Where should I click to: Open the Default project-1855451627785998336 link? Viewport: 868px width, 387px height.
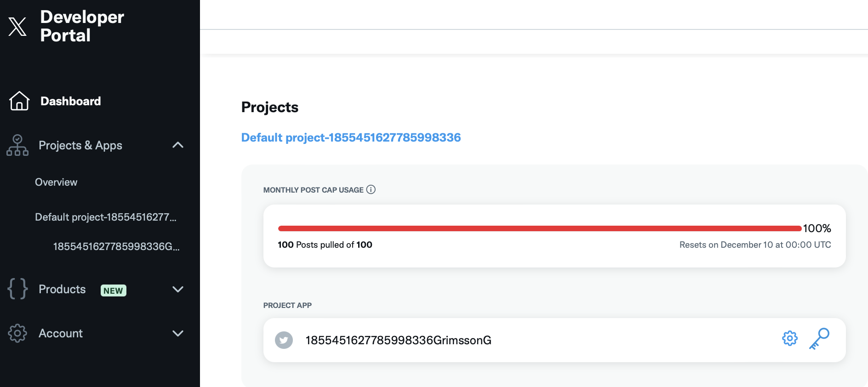pyautogui.click(x=351, y=137)
